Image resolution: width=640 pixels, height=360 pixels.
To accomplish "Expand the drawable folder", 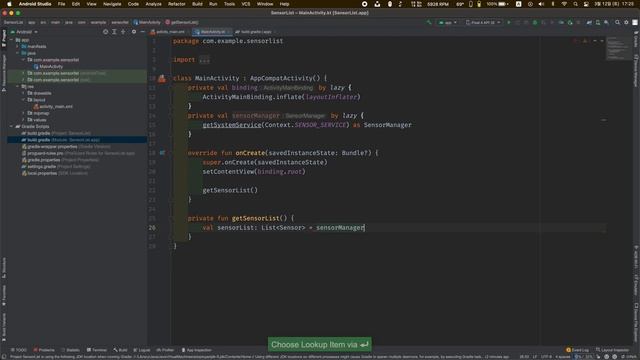I will tap(23, 93).
